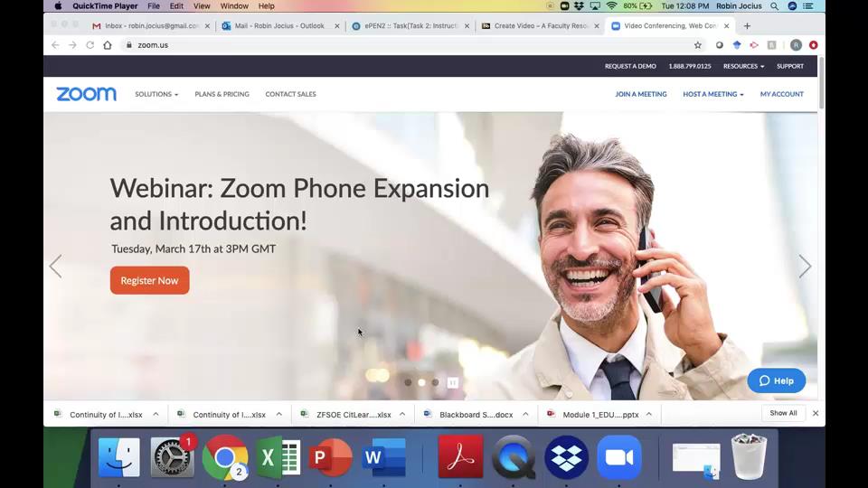Click Show All downloads button
The width and height of the screenshot is (868, 488).
pos(783,413)
